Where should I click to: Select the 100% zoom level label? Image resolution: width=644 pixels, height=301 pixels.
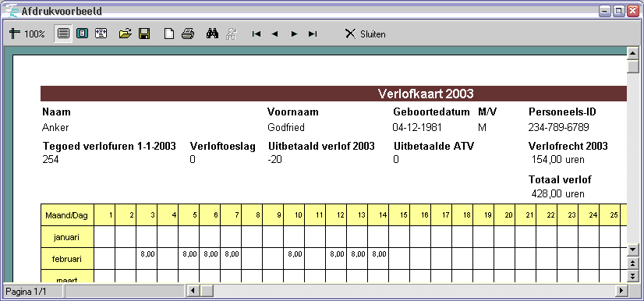click(34, 34)
